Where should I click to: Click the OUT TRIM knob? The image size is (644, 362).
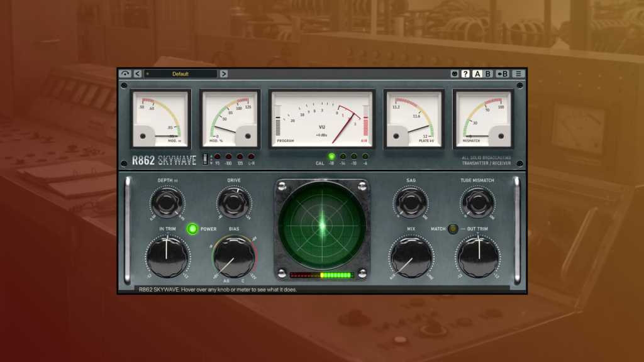[x=478, y=256]
